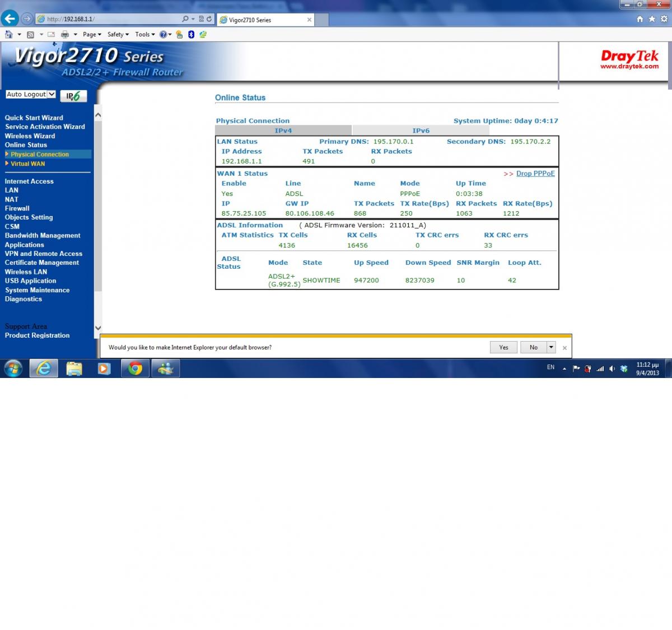Open Favorites via the star icon
Viewport: 672px width, 630px height.
[x=652, y=19]
